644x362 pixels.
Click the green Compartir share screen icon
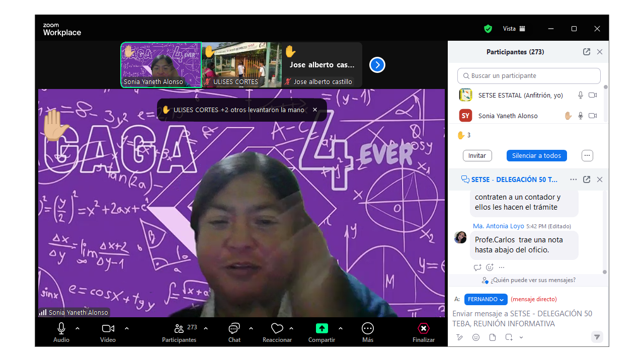pos(321,329)
